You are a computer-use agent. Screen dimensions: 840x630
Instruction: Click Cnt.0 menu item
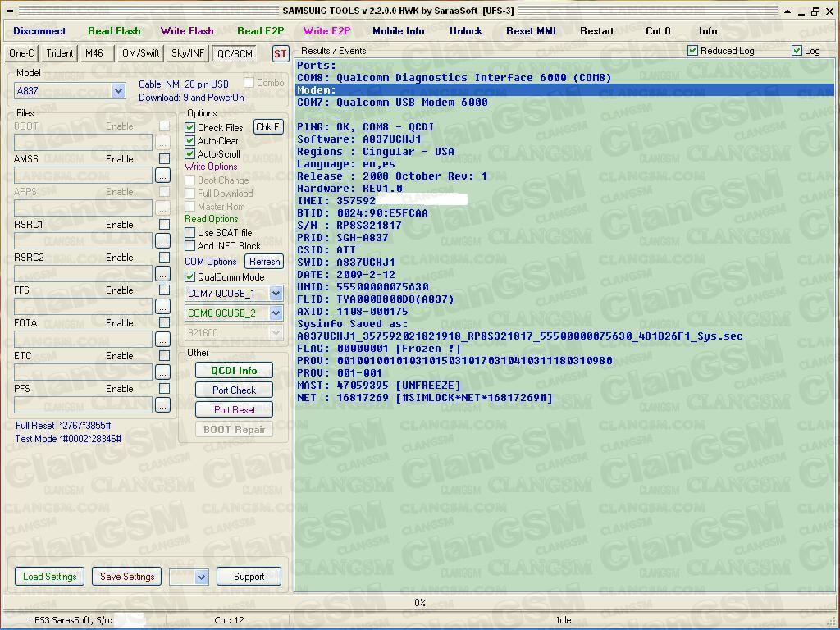pyautogui.click(x=658, y=31)
